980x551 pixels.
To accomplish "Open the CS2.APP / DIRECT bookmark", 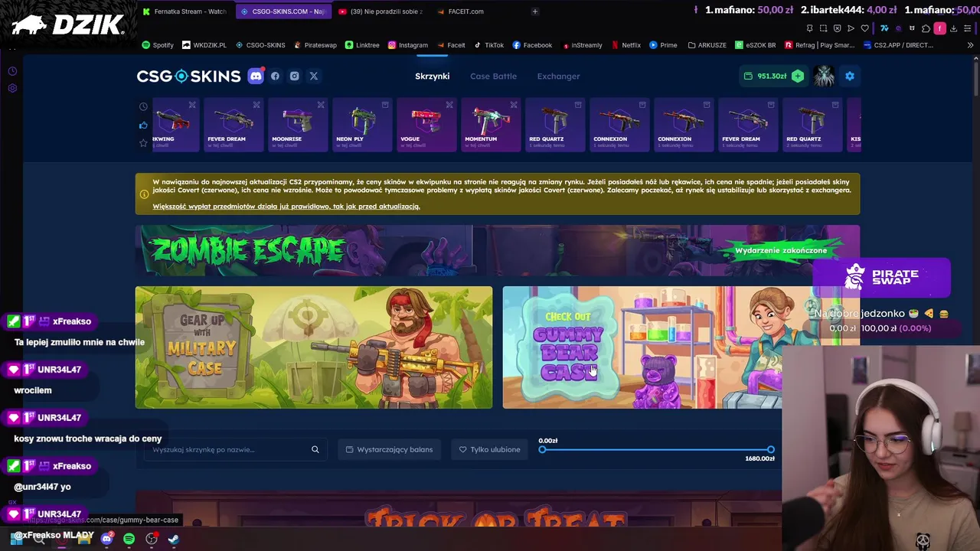I will point(898,45).
